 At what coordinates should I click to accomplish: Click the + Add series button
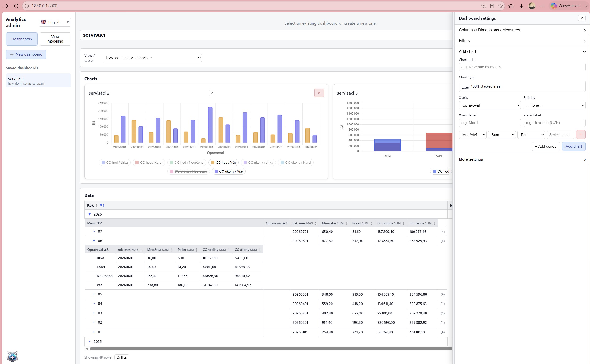(545, 146)
